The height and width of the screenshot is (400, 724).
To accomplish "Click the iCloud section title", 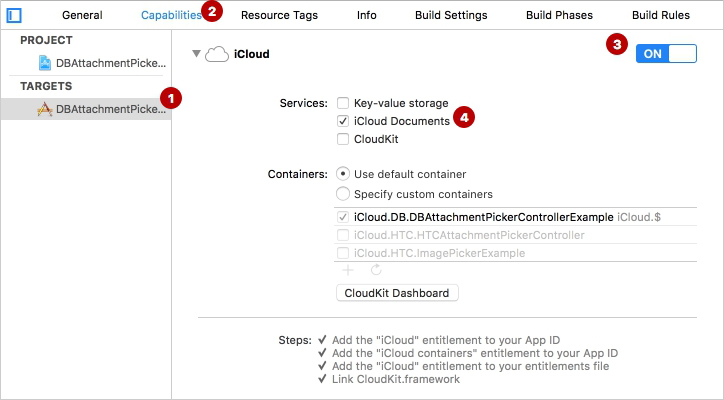I will 252,54.
